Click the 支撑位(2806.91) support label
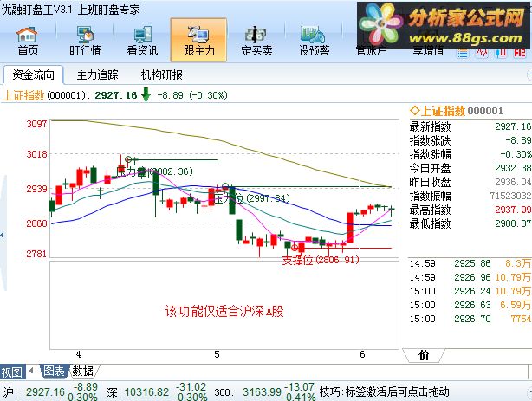 click(x=321, y=260)
